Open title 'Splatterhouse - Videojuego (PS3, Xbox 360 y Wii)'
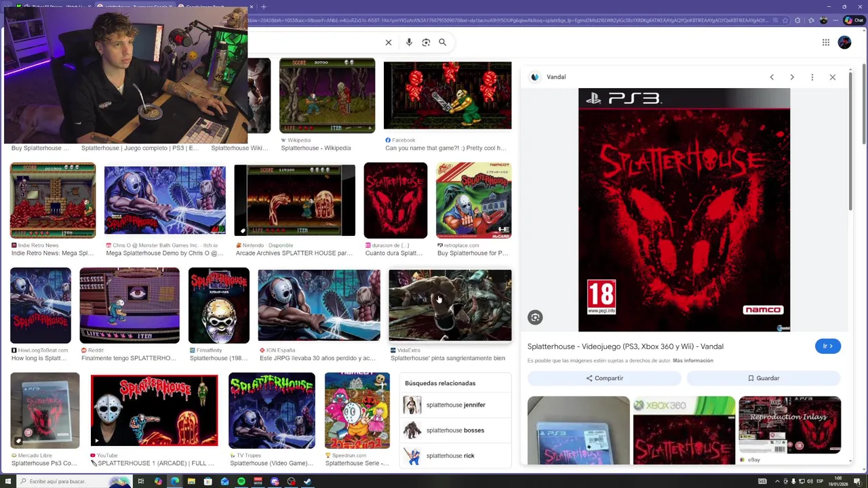 point(625,346)
